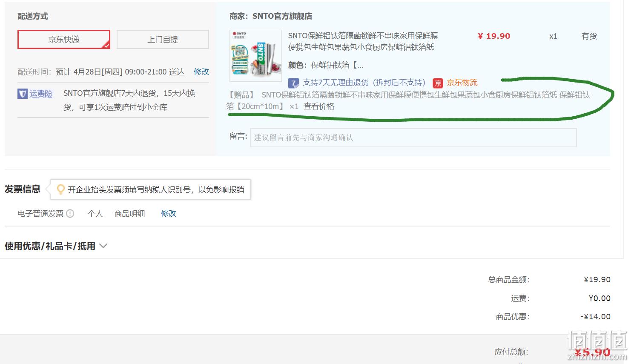Click 商品明细 invoice content text
Image resolution: width=631 pixels, height=364 pixels.
tap(129, 214)
